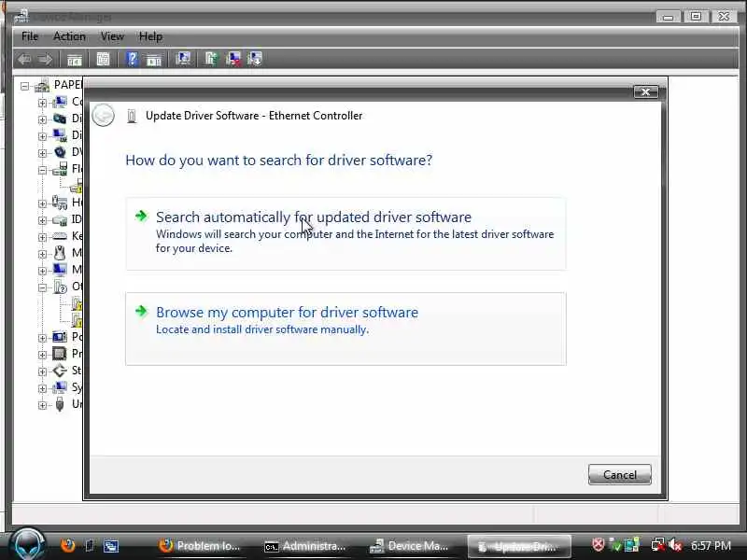Viewport: 747px width, 560px height.
Task: Open the File menu
Action: click(x=30, y=36)
